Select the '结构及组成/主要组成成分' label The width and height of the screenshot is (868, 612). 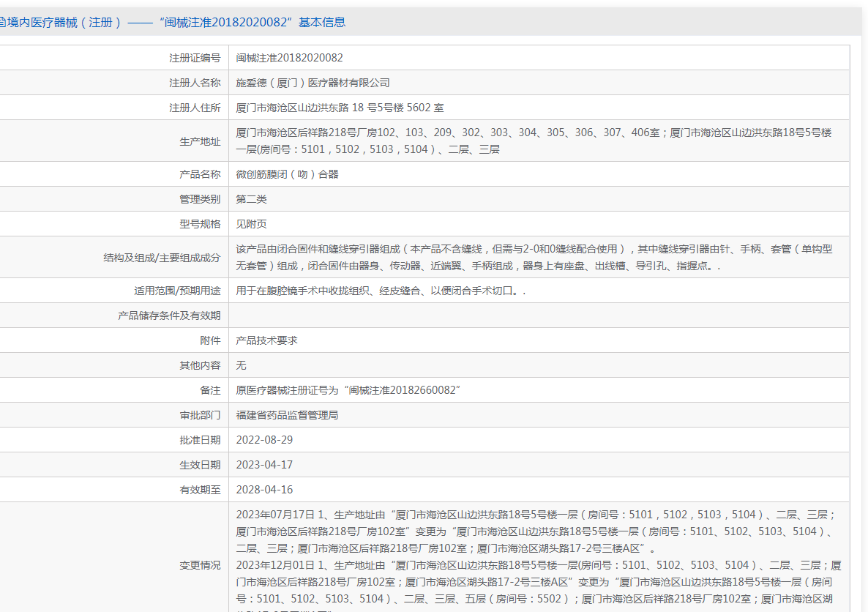pos(162,258)
